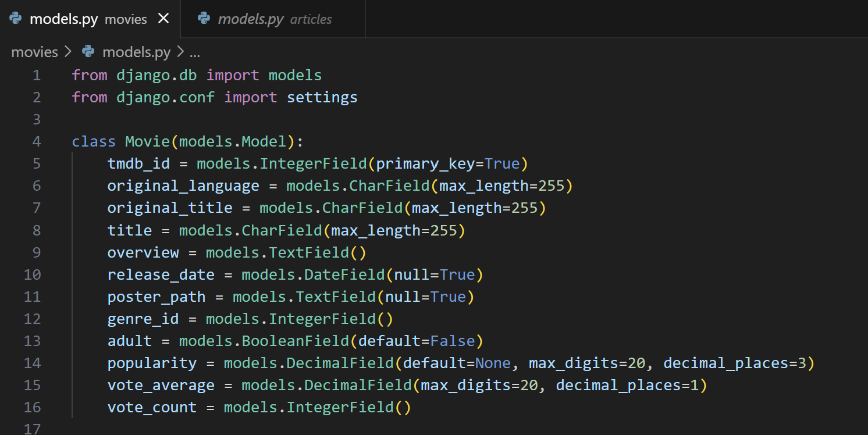This screenshot has height=435, width=868.
Task: Close the models.py movies tab
Action: [163, 19]
